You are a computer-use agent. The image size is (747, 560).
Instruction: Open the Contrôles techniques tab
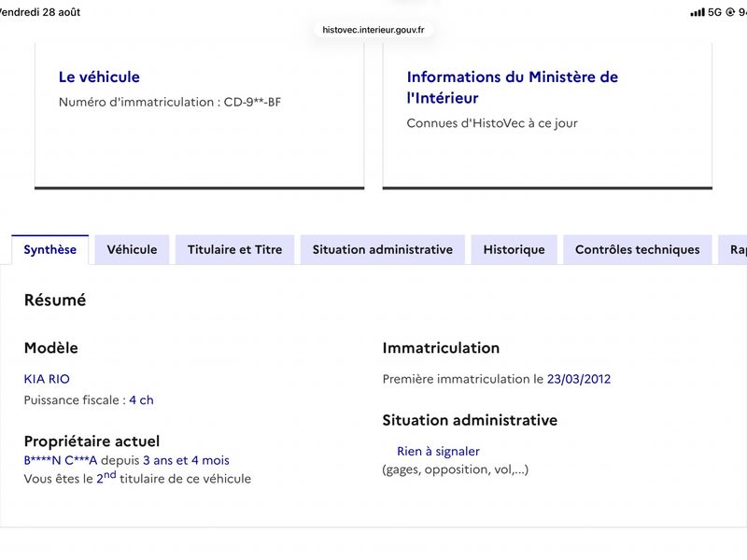point(638,249)
